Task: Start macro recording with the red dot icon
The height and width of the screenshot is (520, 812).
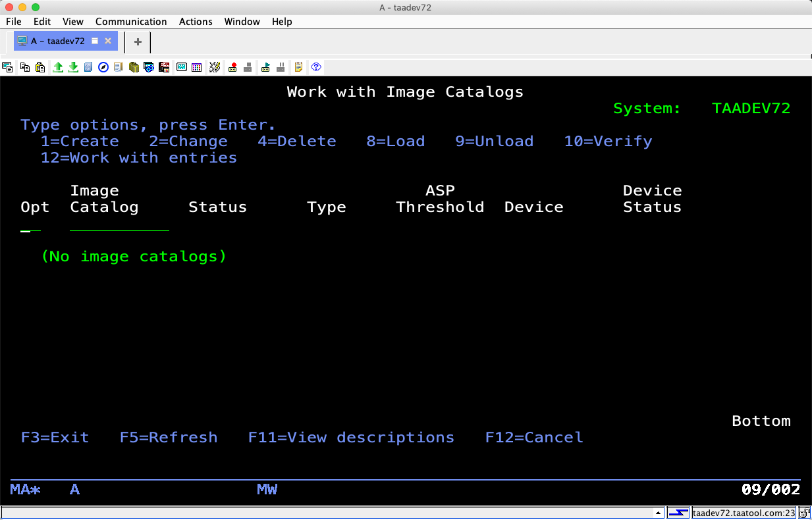Action: (x=232, y=67)
